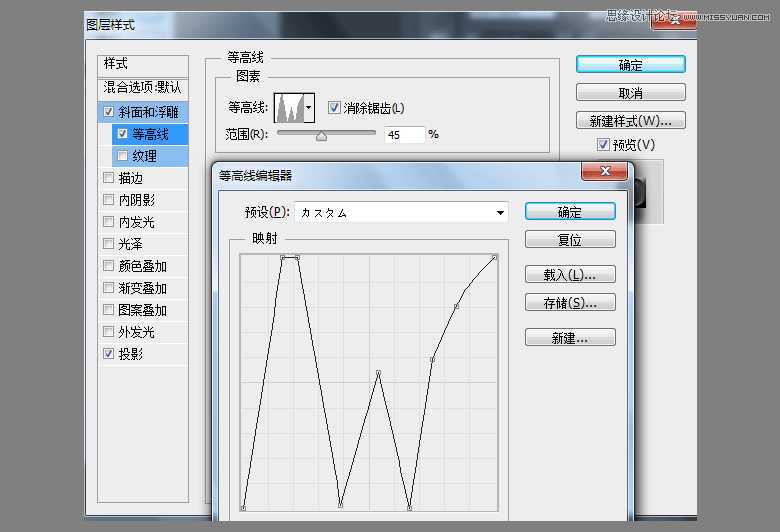Click the range percentage input field
Screen dimensions: 780x532
point(404,134)
